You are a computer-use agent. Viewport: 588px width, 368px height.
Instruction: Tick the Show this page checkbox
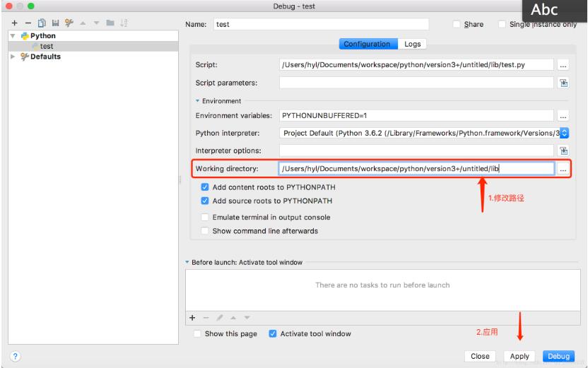(198, 334)
